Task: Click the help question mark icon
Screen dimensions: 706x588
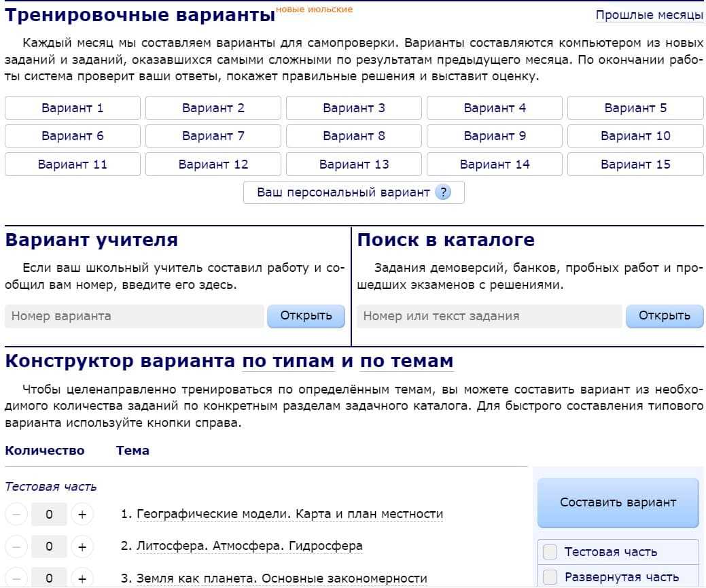Action: (442, 192)
